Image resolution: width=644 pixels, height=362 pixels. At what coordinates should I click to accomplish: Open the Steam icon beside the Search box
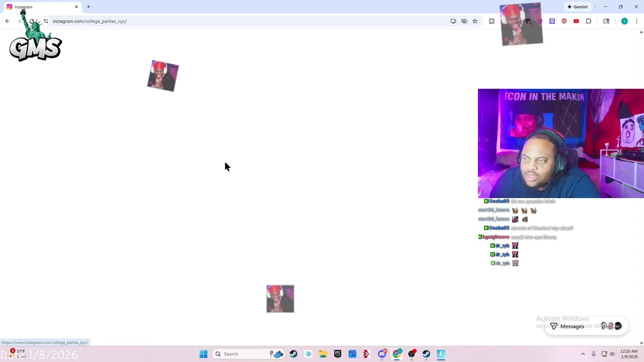point(293,354)
